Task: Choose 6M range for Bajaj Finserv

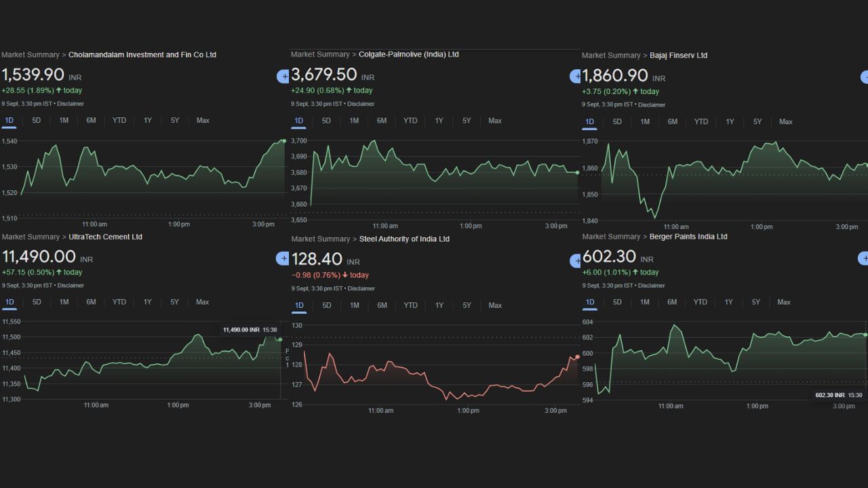Action: [x=673, y=122]
